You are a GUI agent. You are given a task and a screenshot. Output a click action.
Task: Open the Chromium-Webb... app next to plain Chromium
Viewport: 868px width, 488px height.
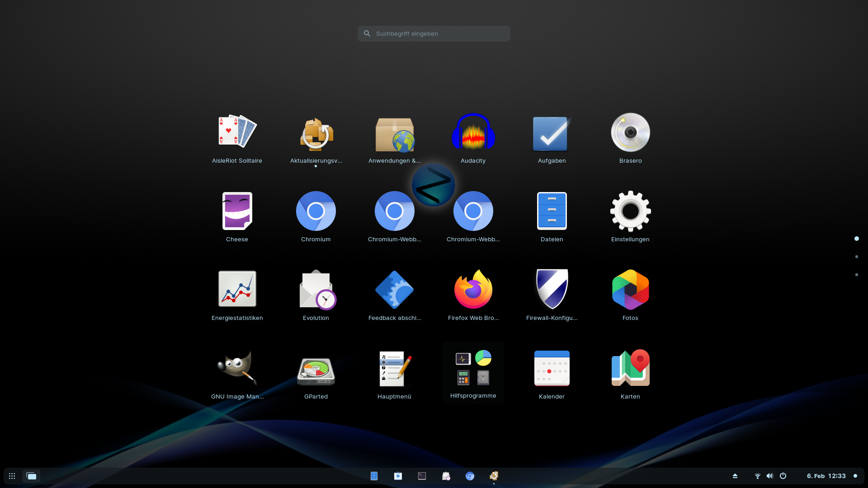point(395,211)
